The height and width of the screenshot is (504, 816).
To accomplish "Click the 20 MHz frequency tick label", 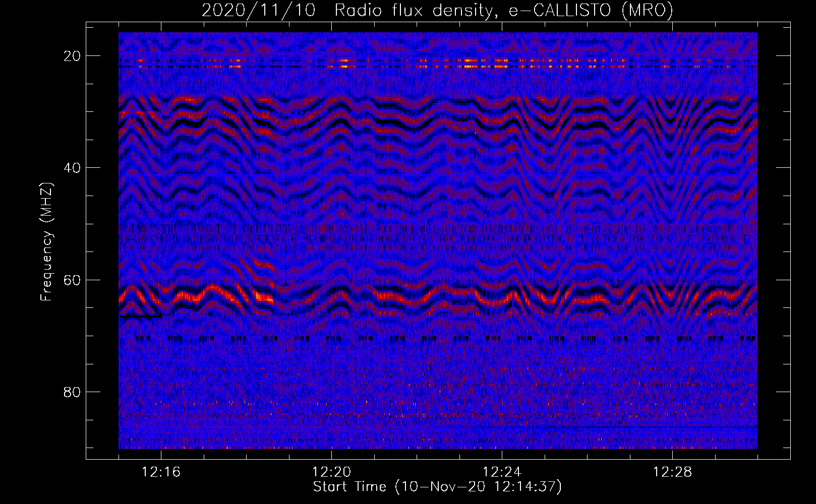I will coord(72,56).
